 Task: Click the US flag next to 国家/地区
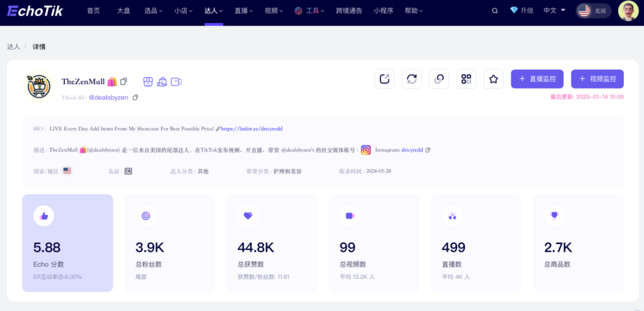pyautogui.click(x=67, y=171)
